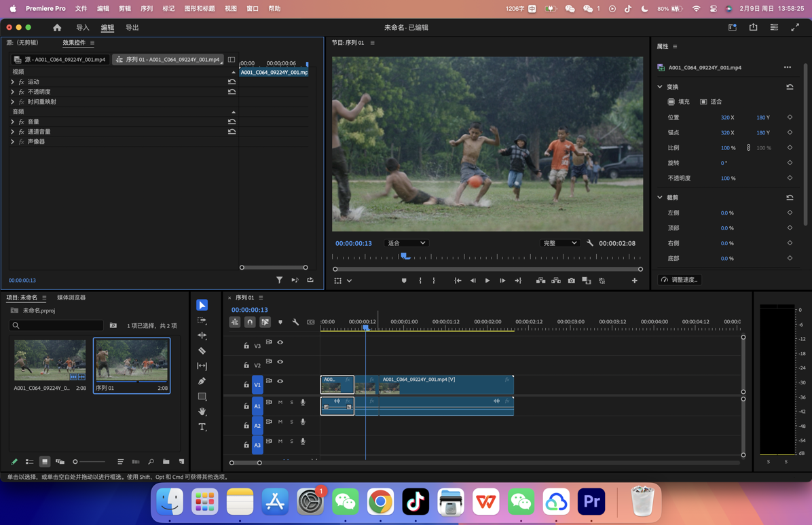Open the 适合 zoom level dropdown

406,242
